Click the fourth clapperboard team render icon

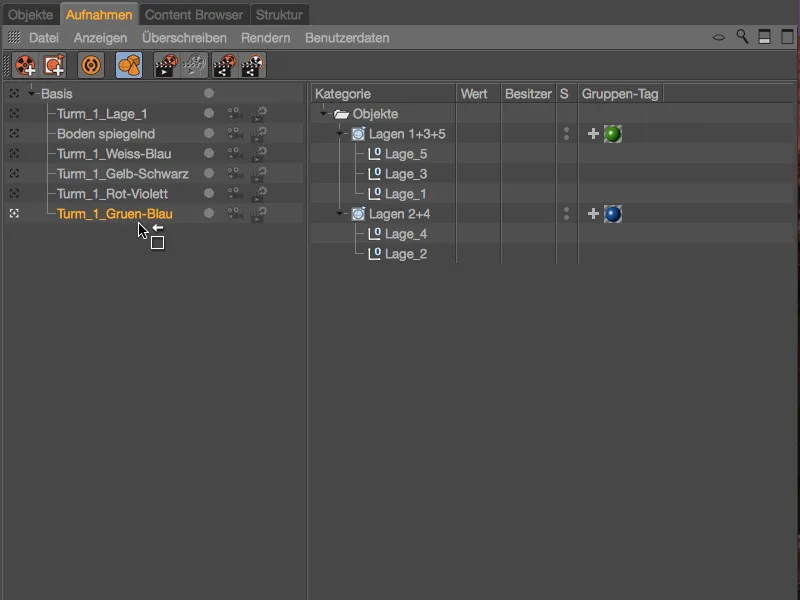point(253,65)
